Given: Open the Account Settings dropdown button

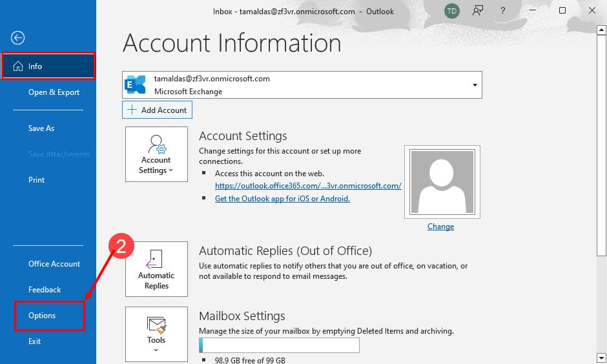Looking at the screenshot, I should [x=156, y=154].
